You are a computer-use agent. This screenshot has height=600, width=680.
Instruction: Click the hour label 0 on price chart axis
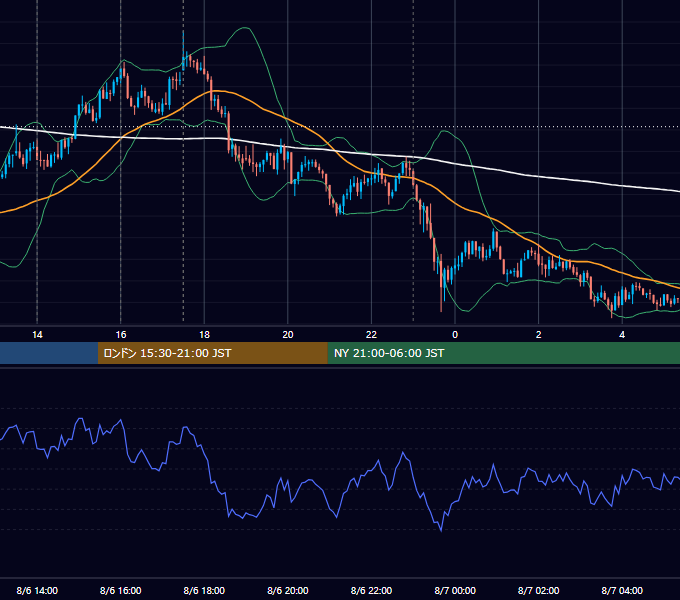pyautogui.click(x=455, y=335)
